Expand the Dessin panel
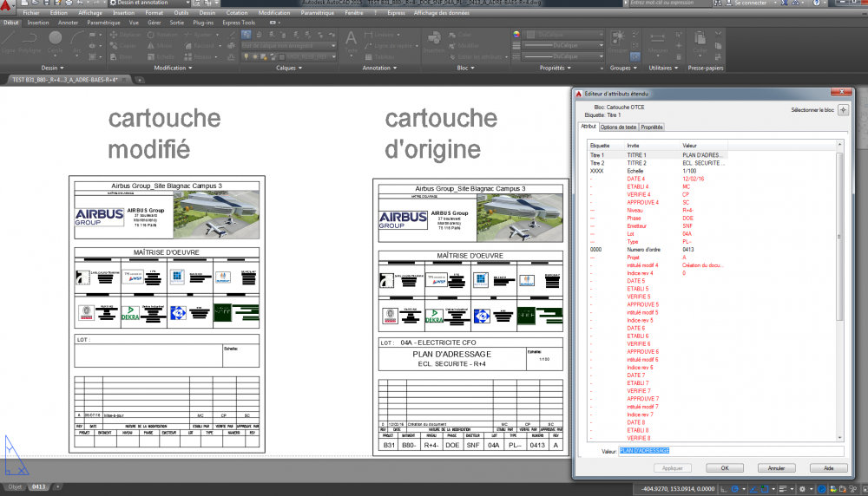The height and width of the screenshot is (496, 868). pos(53,68)
